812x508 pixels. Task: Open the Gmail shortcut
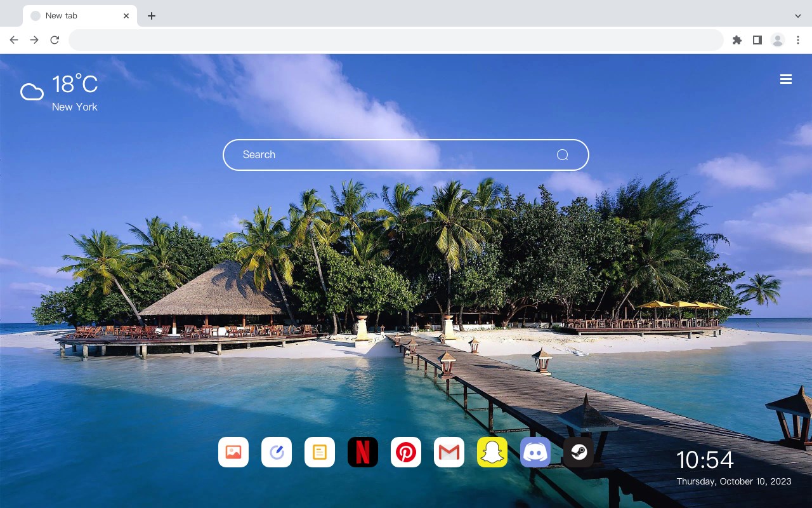449,452
